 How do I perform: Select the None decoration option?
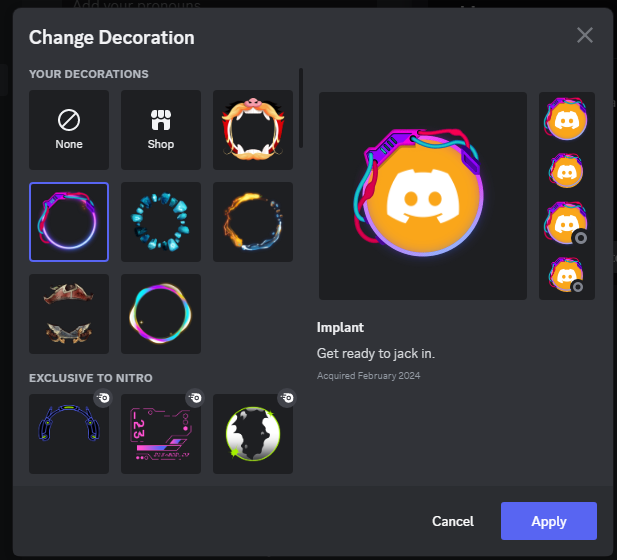(69, 130)
